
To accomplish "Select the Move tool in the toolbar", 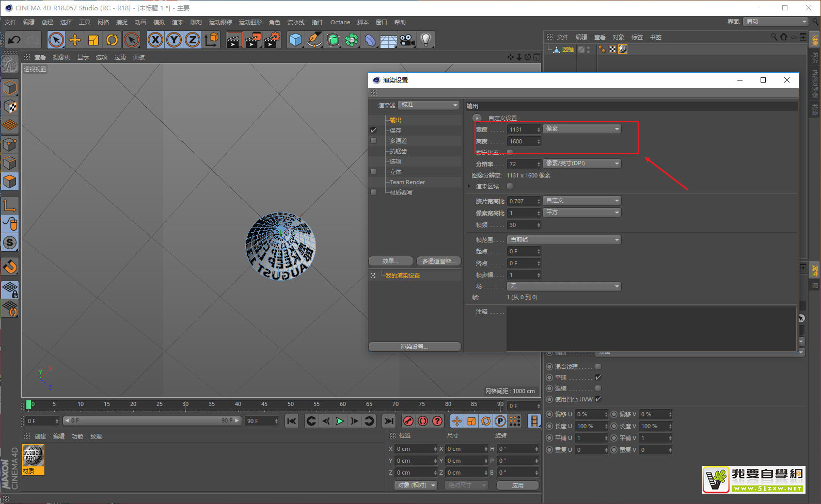I will (x=75, y=40).
